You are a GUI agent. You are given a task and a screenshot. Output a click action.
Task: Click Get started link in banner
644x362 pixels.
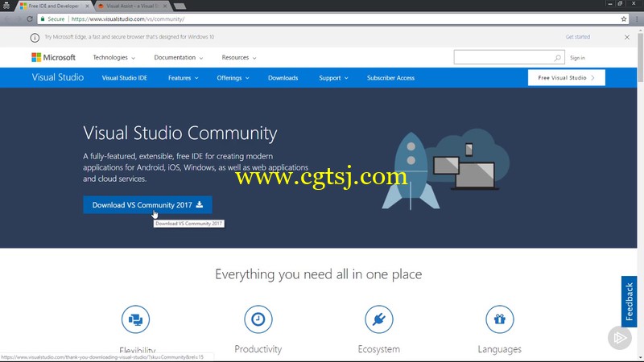pyautogui.click(x=577, y=37)
